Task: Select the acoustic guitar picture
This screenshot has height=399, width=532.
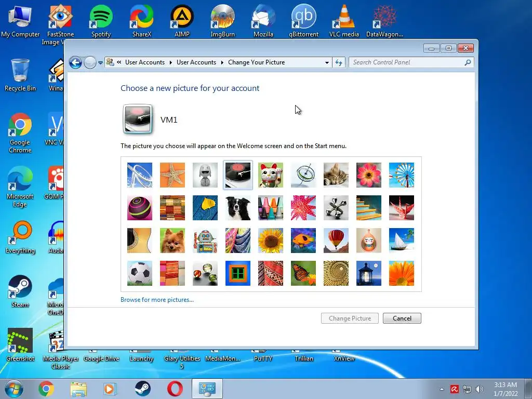Action: tap(139, 241)
